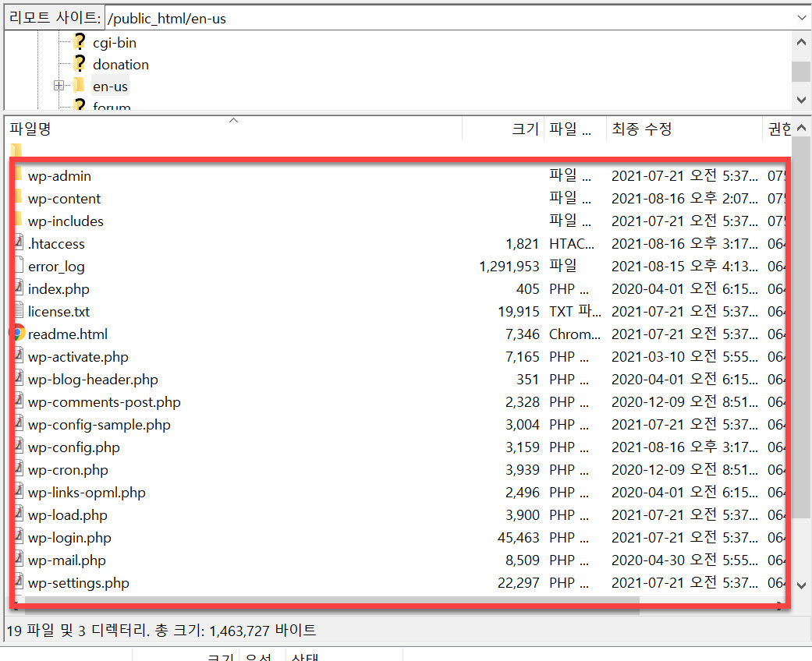Click the wp-settings.php file icon
Viewport: 812px width, 661px height.
click(x=19, y=581)
